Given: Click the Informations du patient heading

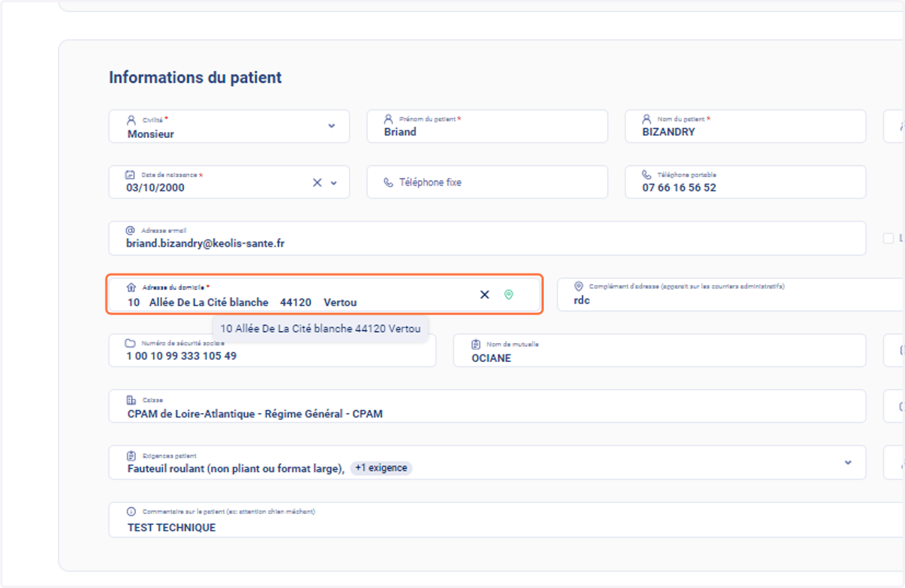Looking at the screenshot, I should (195, 78).
